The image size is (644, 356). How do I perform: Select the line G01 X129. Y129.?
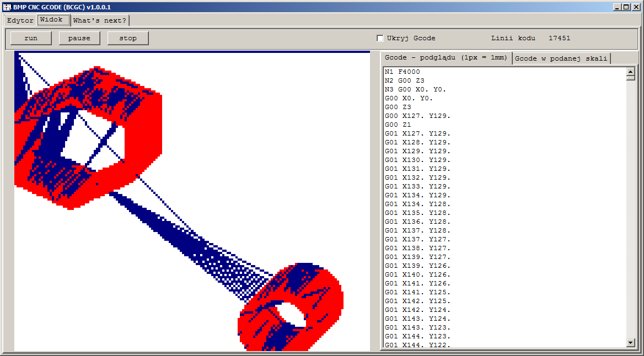[418, 151]
